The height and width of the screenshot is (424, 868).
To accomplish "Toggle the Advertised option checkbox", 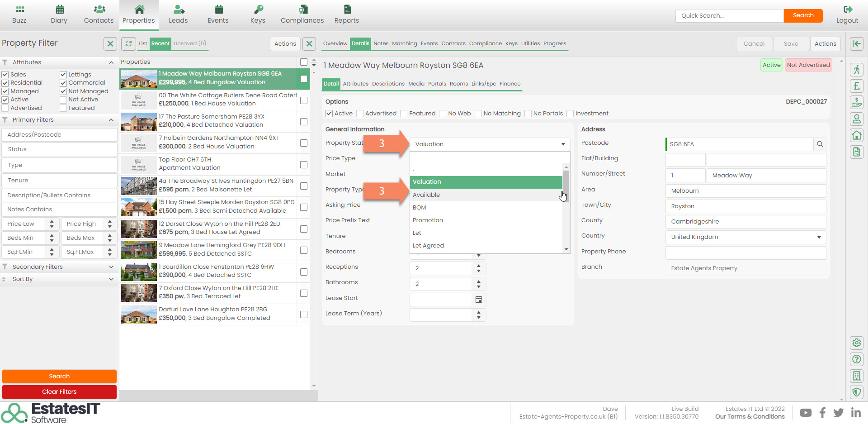I will point(360,114).
